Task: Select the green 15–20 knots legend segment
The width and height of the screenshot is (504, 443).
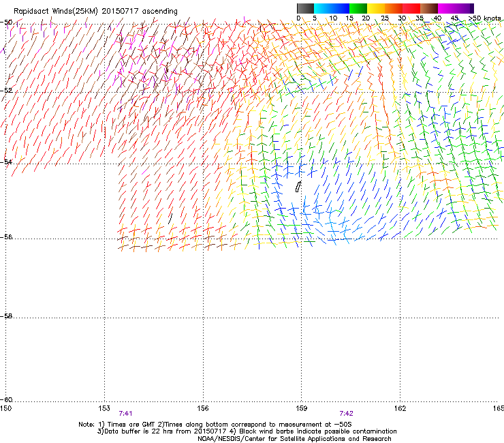Action: (358, 8)
